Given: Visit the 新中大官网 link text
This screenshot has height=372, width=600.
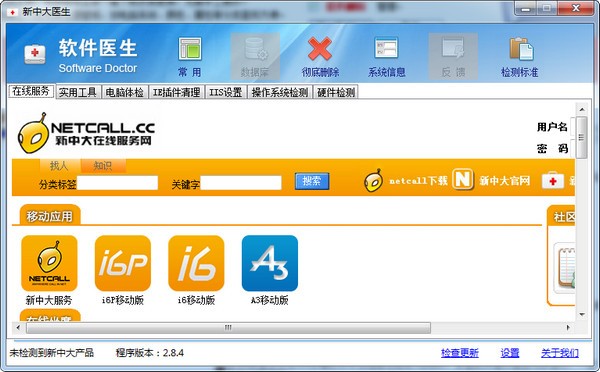Looking at the screenshot, I should (x=505, y=181).
